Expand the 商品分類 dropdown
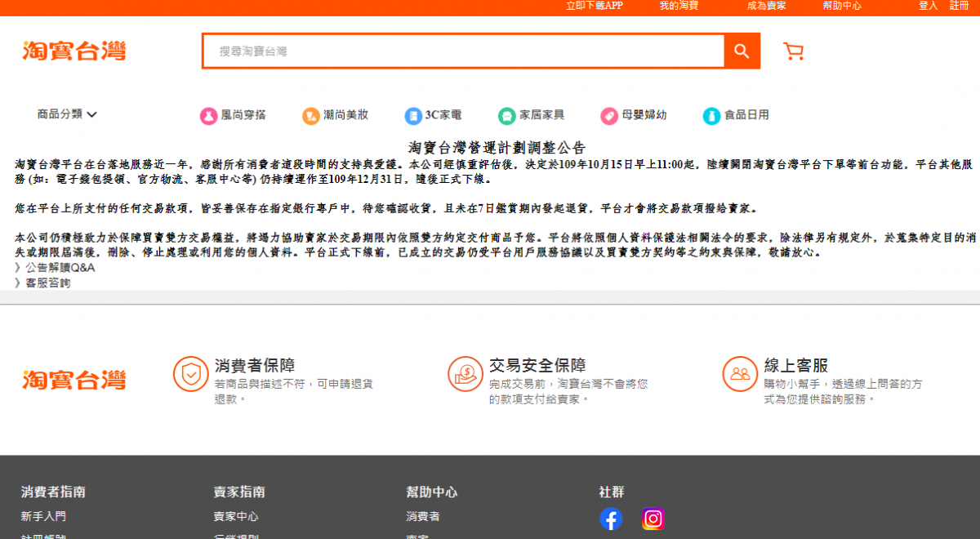 tap(67, 114)
